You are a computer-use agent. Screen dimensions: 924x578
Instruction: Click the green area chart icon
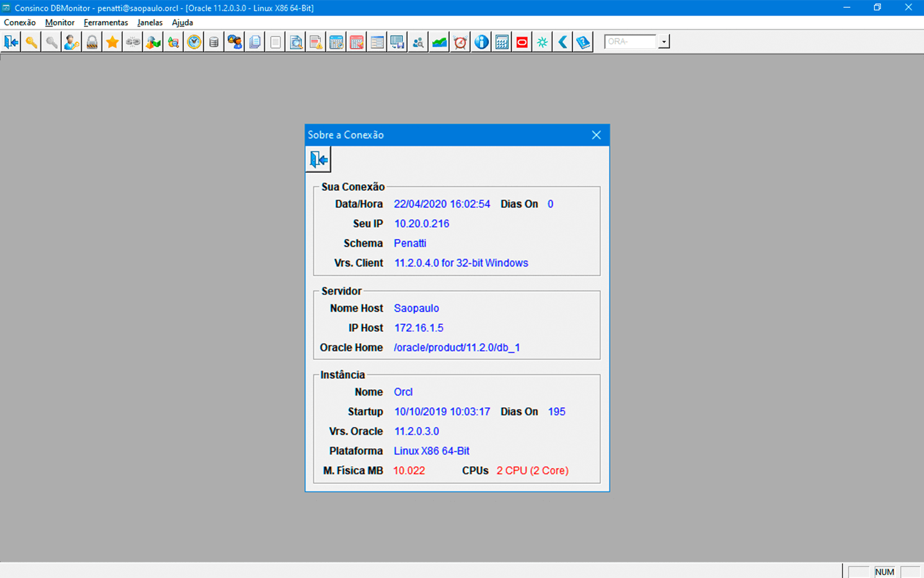(440, 42)
